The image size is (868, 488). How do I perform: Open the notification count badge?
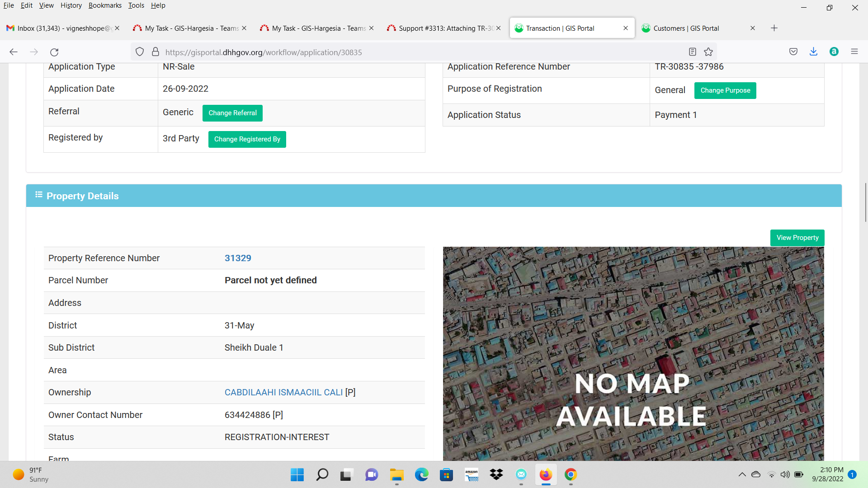click(852, 474)
